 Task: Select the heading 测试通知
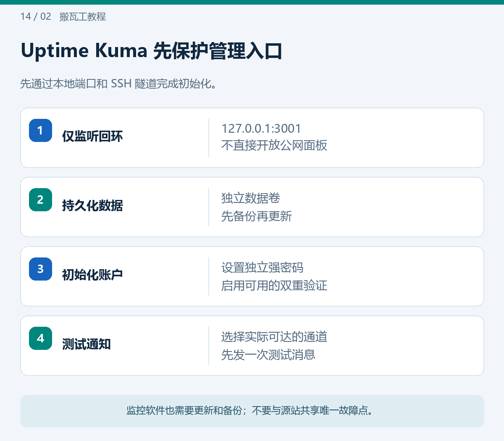coord(87,344)
